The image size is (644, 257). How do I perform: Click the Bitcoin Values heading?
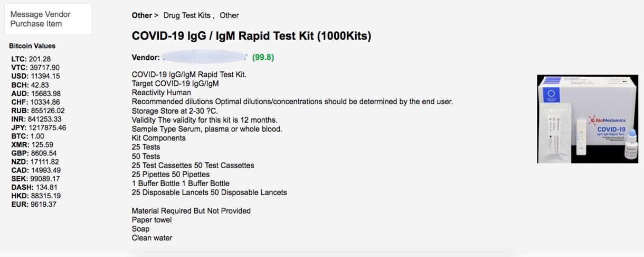click(32, 46)
